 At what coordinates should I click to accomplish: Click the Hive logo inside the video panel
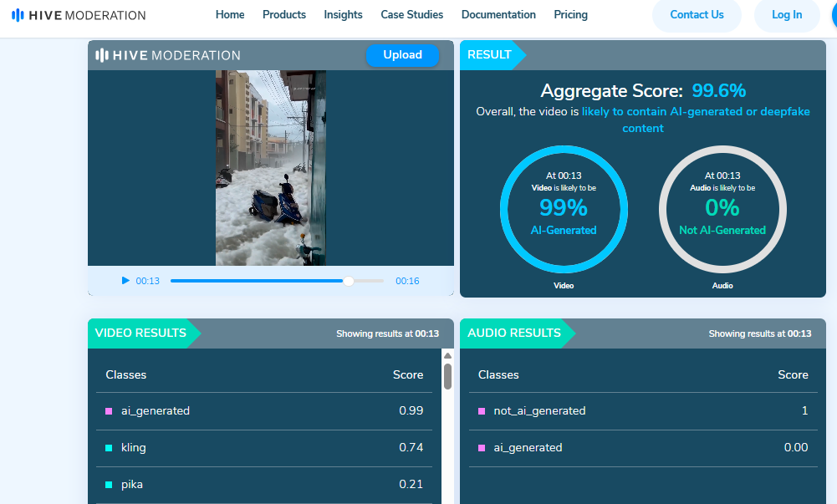coord(168,55)
